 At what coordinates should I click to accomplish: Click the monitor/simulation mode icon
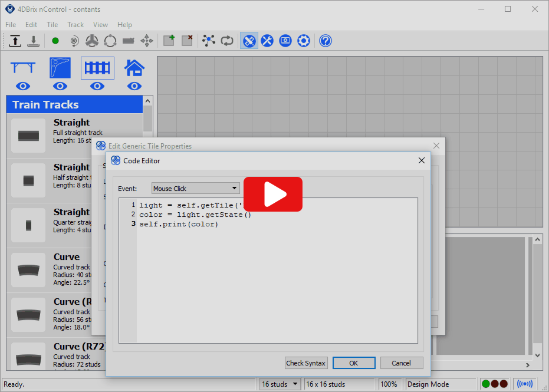click(285, 41)
